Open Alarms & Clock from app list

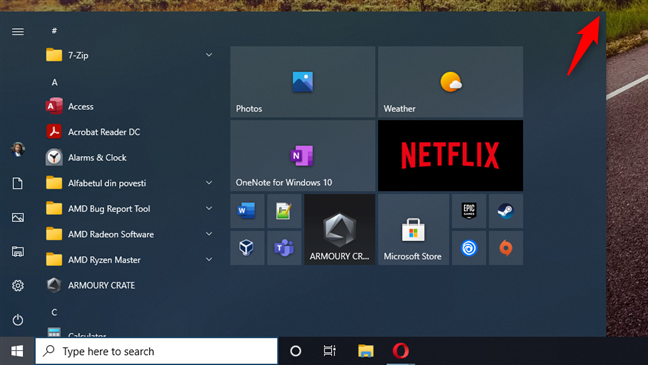(130, 157)
